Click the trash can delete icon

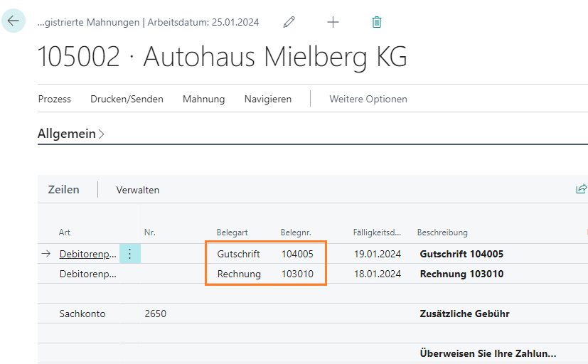point(377,22)
